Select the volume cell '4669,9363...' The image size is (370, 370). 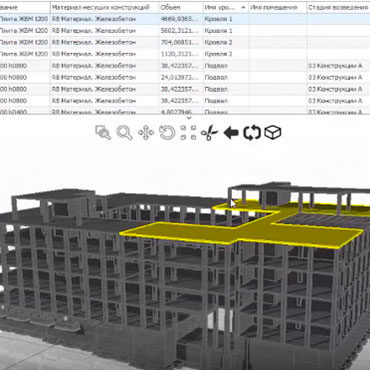(181, 19)
